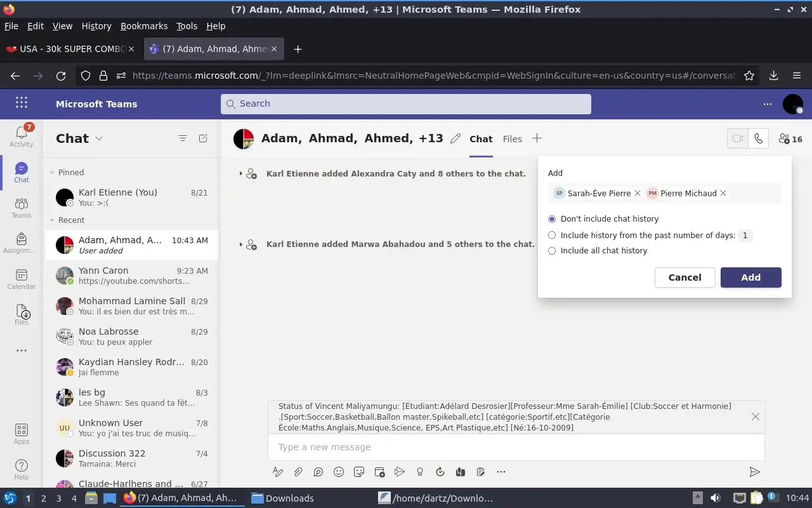Attach a file with the paperclip icon
Viewport: 812px width, 508px height.
click(298, 472)
